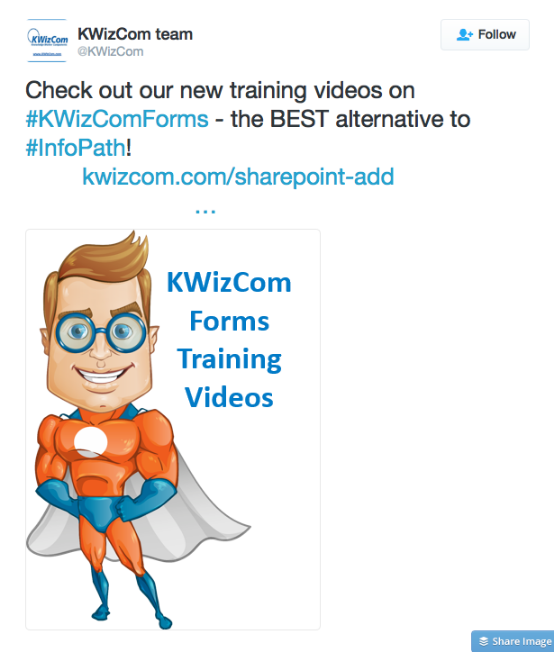This screenshot has height=652, width=554.
Task: Open the KWizCom profile avatar logo
Action: point(47,40)
